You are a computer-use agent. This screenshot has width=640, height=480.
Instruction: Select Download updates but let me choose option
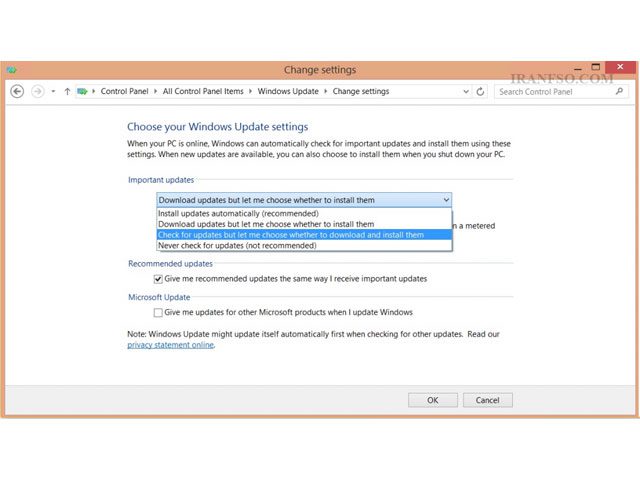pos(304,224)
